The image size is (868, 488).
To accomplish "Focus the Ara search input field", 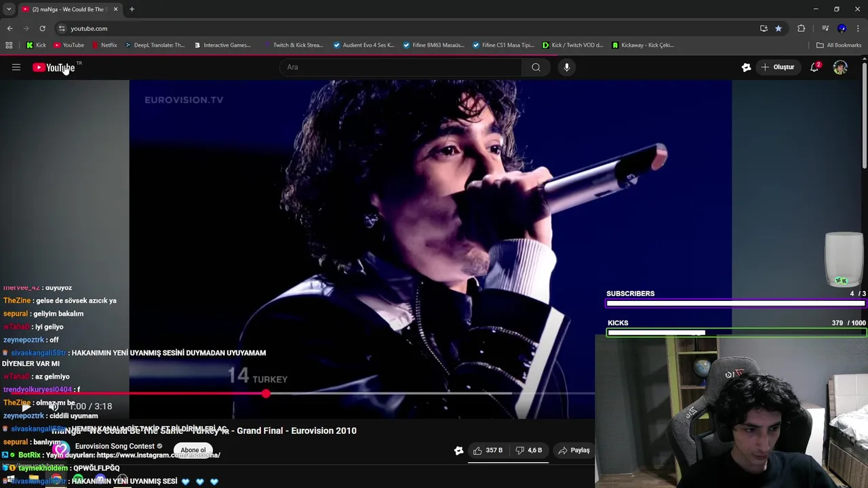I will (x=400, y=67).
